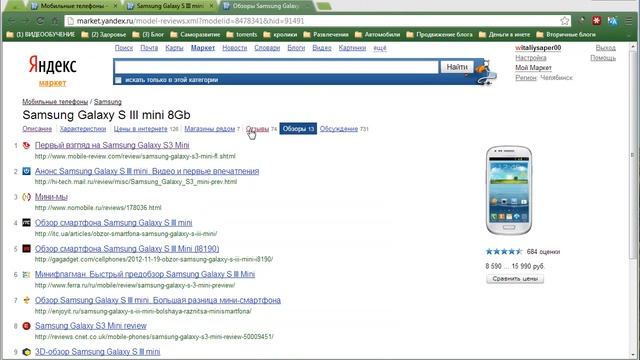Click the Найти search button
The image size is (640, 360).
(x=456, y=67)
